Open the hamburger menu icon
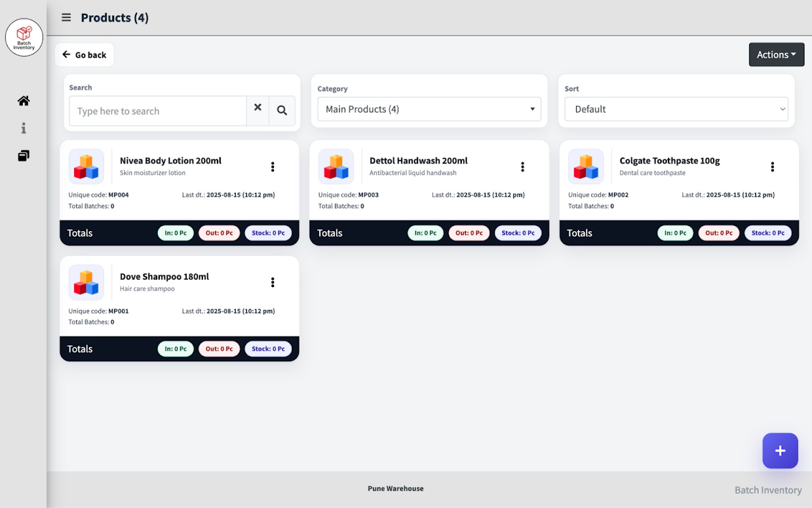Image resolution: width=812 pixels, height=508 pixels. 66,18
